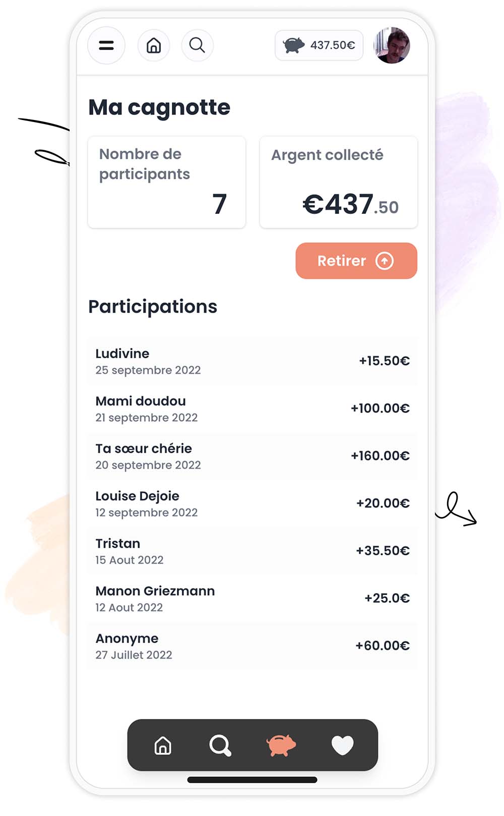Open the hamburger menu icon
The image size is (504, 816).
click(x=106, y=45)
